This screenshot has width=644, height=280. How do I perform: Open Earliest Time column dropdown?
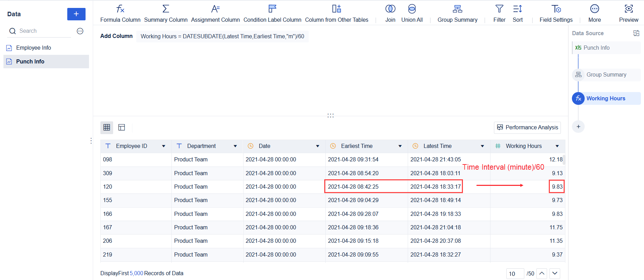[x=400, y=146]
